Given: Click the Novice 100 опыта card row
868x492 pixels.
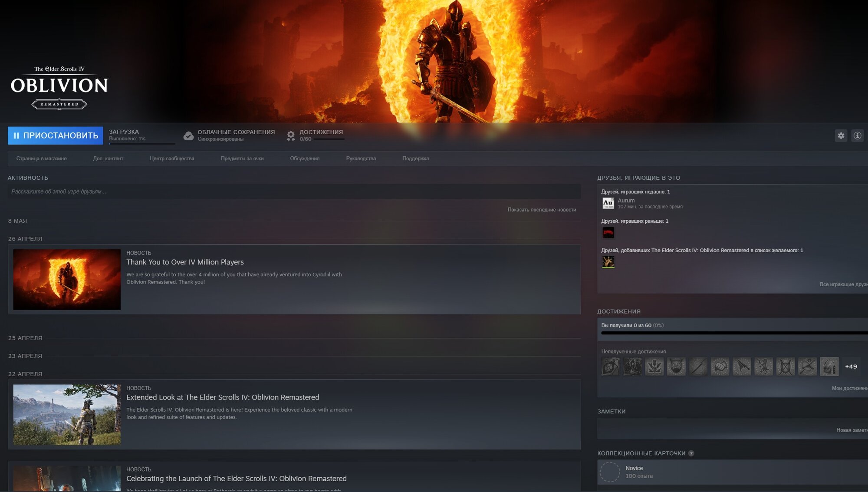Looking at the screenshot, I should pyautogui.click(x=733, y=472).
